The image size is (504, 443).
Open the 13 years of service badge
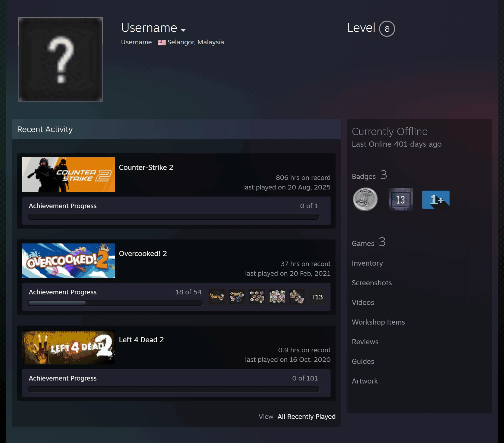click(x=401, y=199)
